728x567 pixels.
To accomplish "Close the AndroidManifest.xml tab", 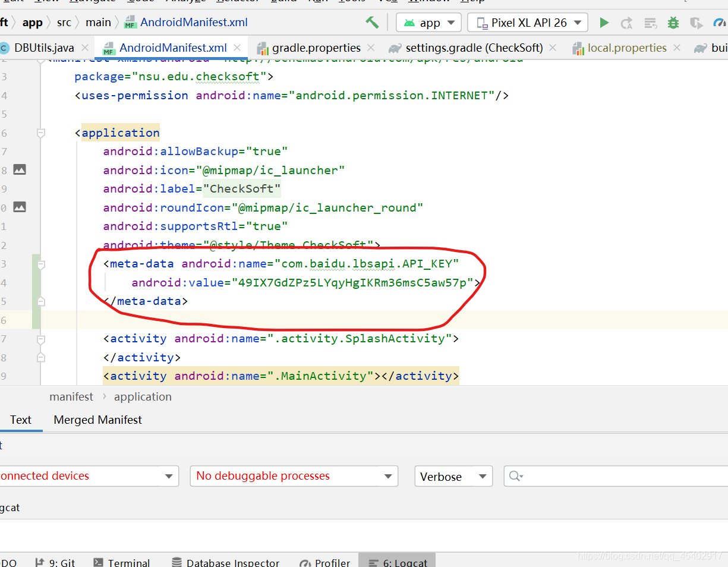I will click(238, 48).
